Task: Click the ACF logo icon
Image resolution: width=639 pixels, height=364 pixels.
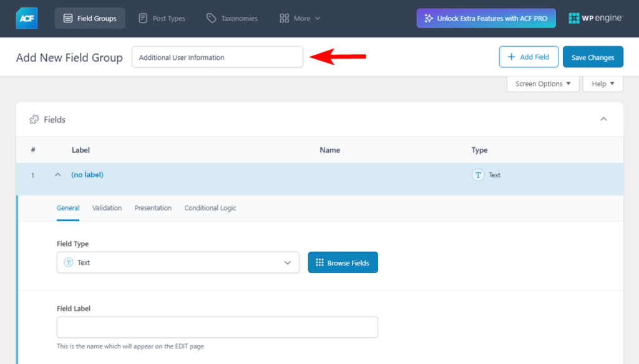Action: [26, 18]
